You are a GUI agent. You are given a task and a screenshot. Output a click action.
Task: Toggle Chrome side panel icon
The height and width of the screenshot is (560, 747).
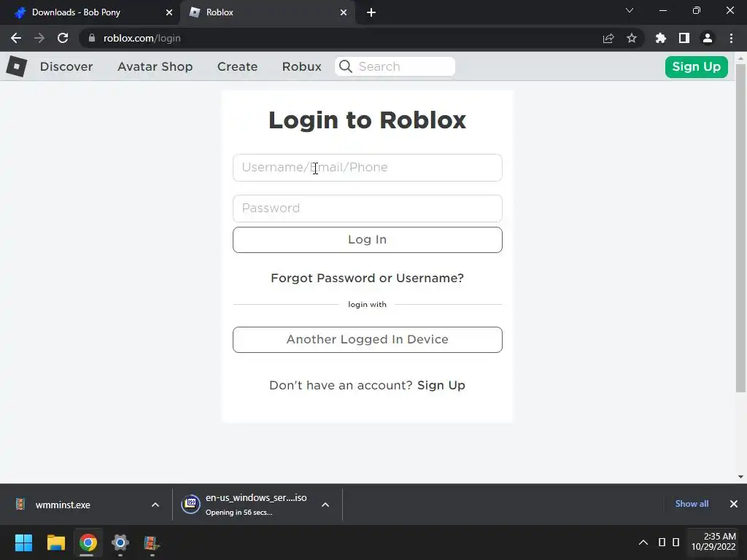[684, 38]
